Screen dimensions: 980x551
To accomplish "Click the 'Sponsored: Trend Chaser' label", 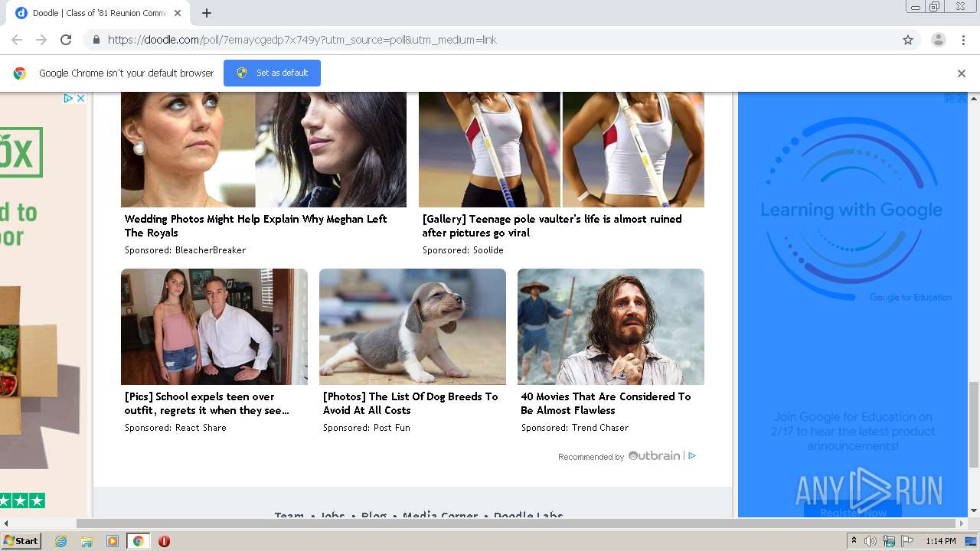I will click(575, 428).
